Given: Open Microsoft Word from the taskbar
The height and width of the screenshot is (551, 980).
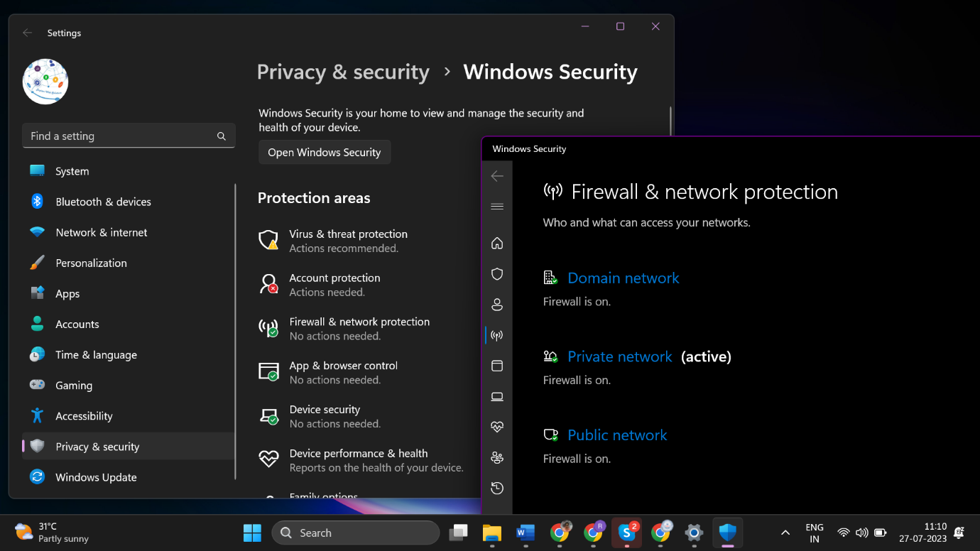Looking at the screenshot, I should [x=526, y=533].
